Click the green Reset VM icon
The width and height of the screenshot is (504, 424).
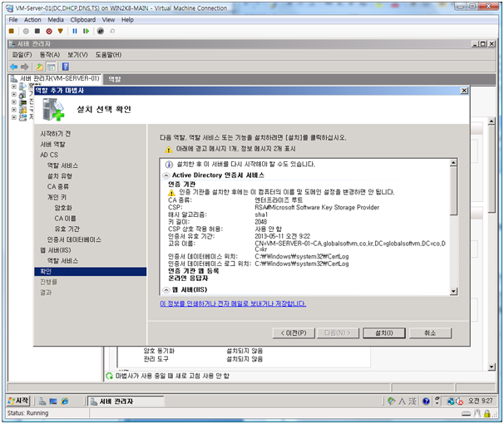(86, 31)
